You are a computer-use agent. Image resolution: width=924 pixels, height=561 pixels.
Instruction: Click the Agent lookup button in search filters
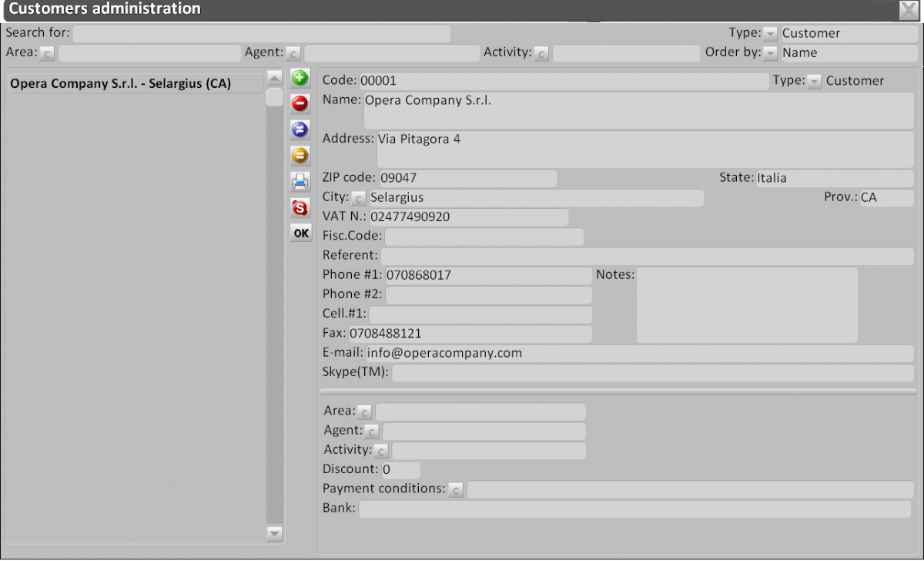tap(293, 53)
